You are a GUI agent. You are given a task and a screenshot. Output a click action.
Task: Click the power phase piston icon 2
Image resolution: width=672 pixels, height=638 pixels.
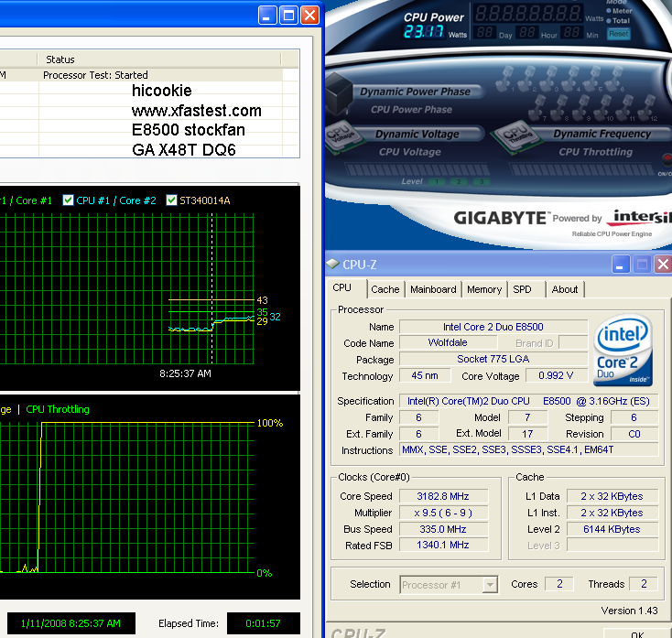(x=527, y=79)
